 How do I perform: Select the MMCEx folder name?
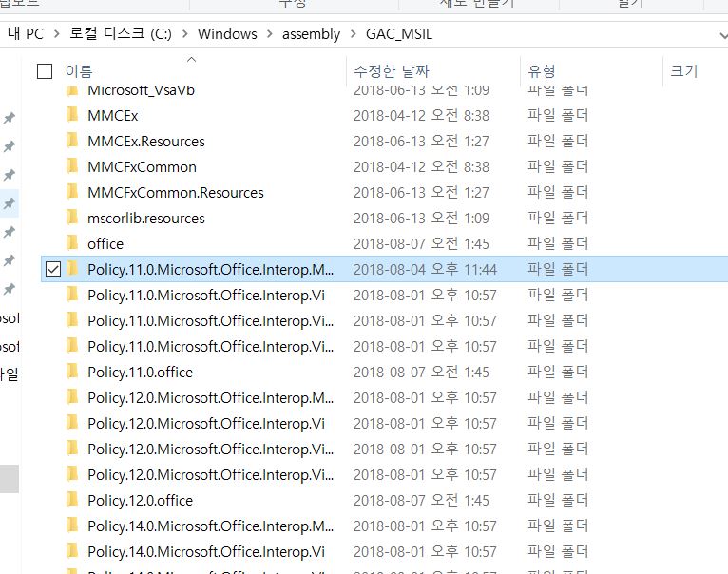113,115
